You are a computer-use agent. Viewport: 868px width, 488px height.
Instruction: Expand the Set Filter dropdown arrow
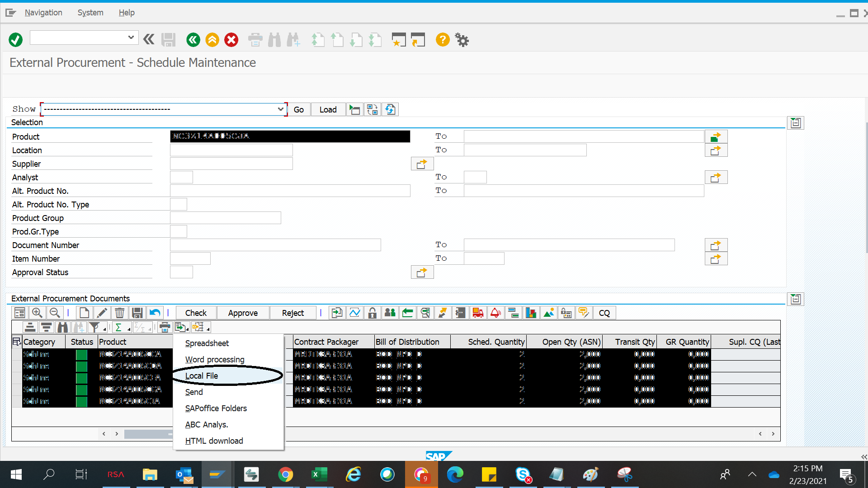[104, 329]
